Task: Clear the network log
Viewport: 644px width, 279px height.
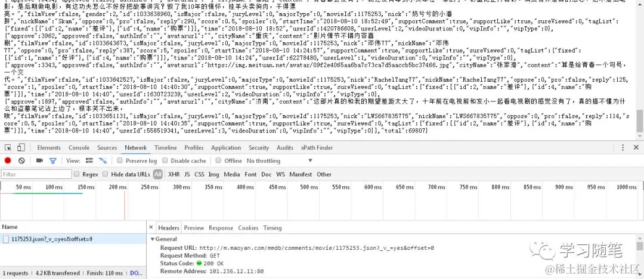Action: [x=21, y=160]
